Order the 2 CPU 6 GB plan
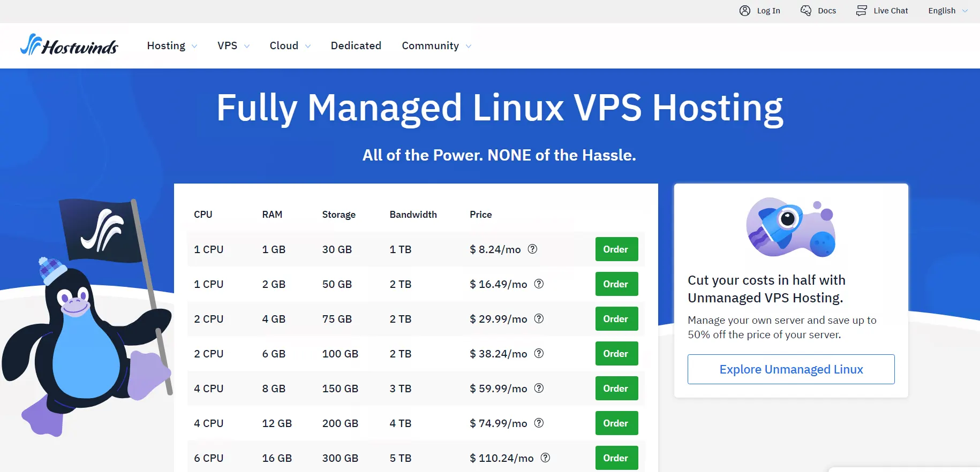980x472 pixels. click(616, 353)
